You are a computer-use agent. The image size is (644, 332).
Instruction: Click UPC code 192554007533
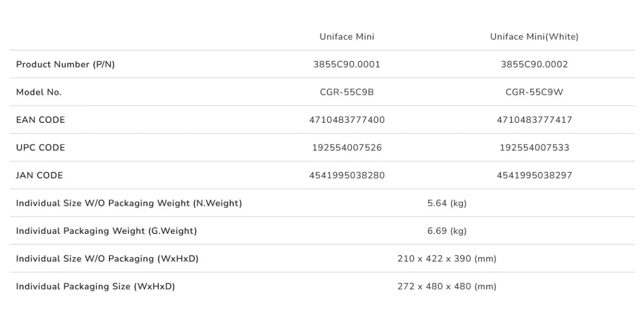(x=534, y=147)
